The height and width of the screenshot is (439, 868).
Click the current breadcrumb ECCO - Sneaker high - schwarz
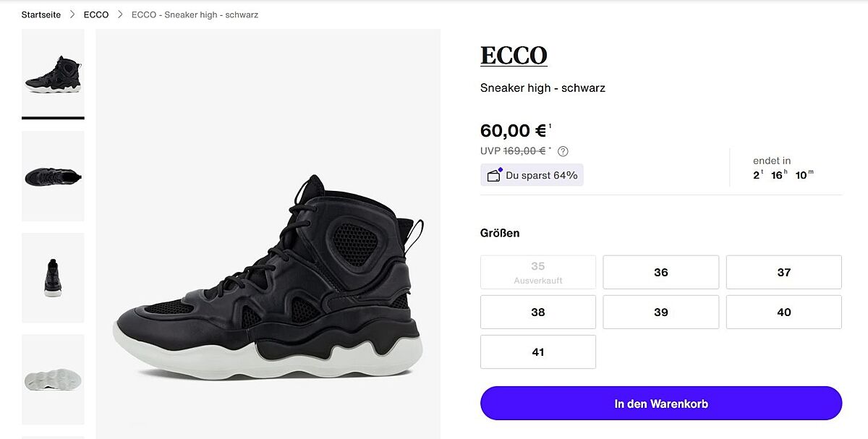pos(195,14)
